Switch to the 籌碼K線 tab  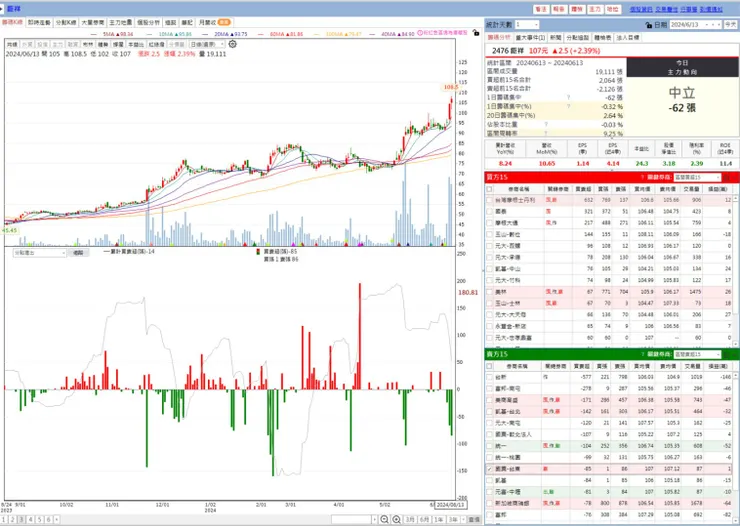pyautogui.click(x=12, y=22)
